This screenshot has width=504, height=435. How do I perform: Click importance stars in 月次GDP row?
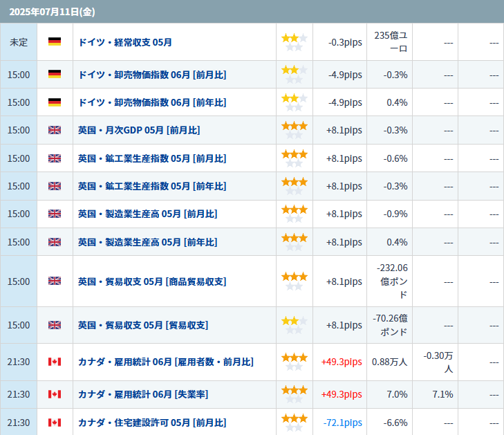coord(295,130)
